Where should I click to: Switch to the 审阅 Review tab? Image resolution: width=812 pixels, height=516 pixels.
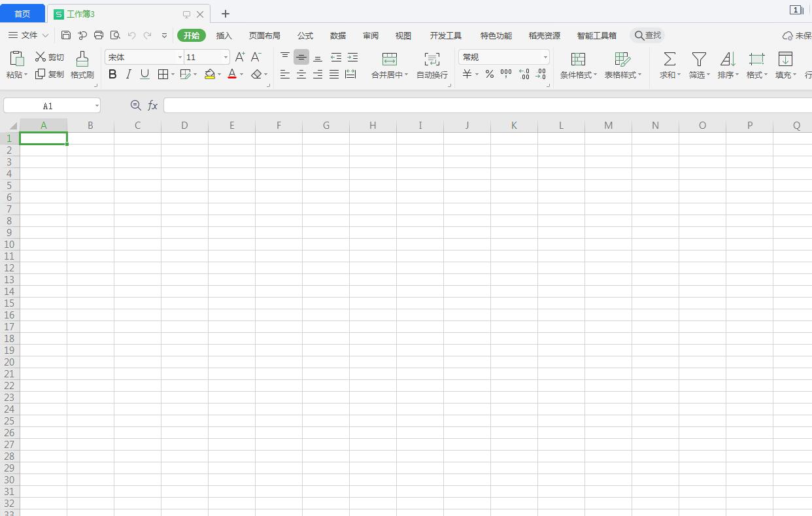[x=371, y=35]
